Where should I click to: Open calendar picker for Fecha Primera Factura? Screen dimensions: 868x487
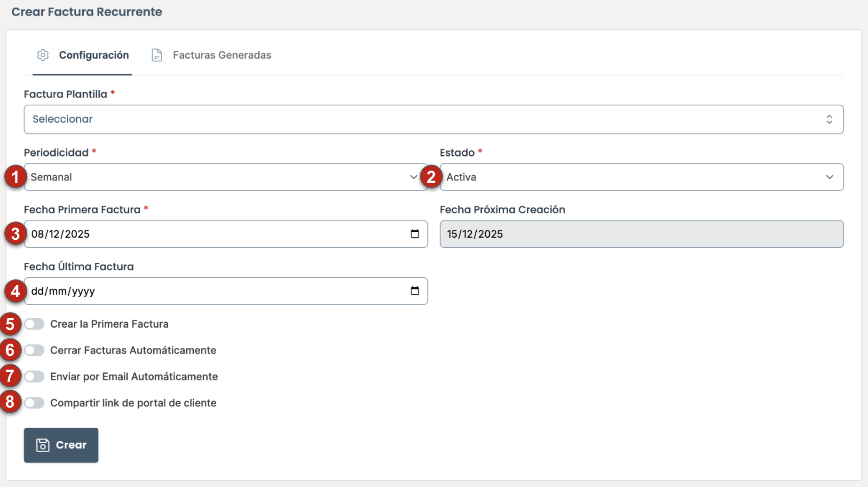pyautogui.click(x=414, y=234)
